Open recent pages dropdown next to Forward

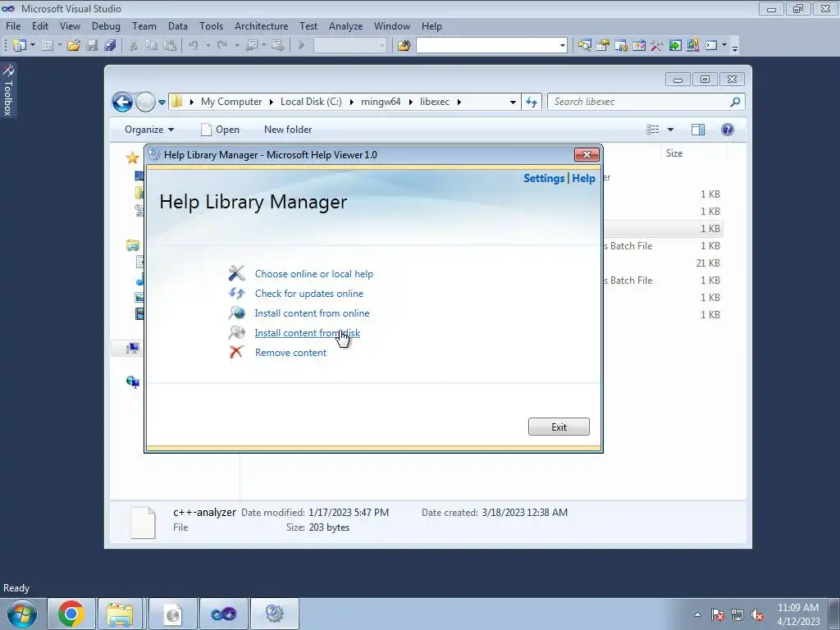[x=162, y=102]
